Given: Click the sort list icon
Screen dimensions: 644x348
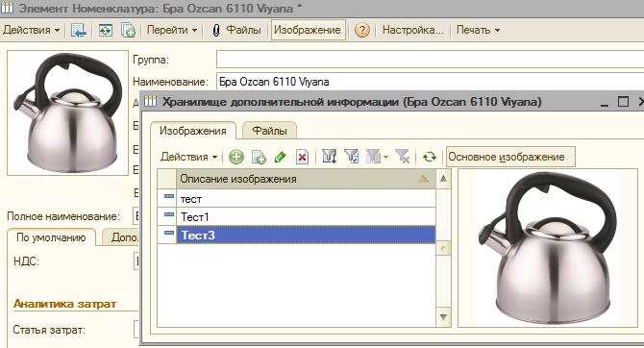Looking at the screenshot, I should tap(330, 157).
